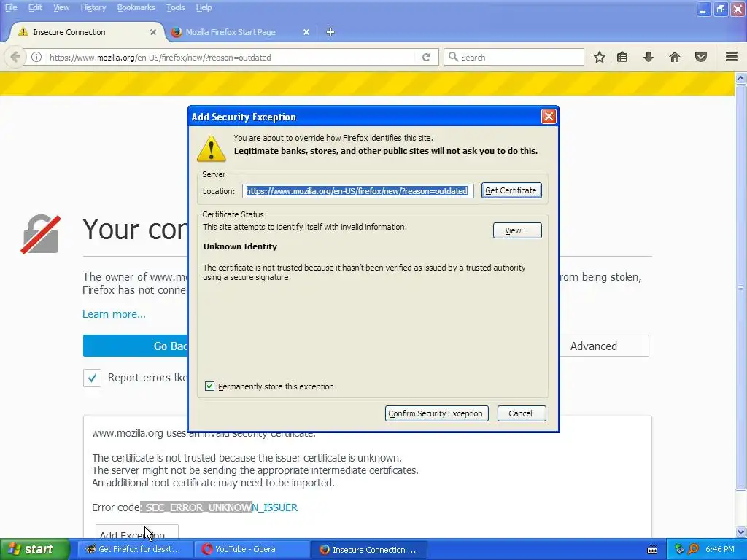Toggle Permanently store this exception checkbox
The height and width of the screenshot is (560, 747).
(209, 386)
